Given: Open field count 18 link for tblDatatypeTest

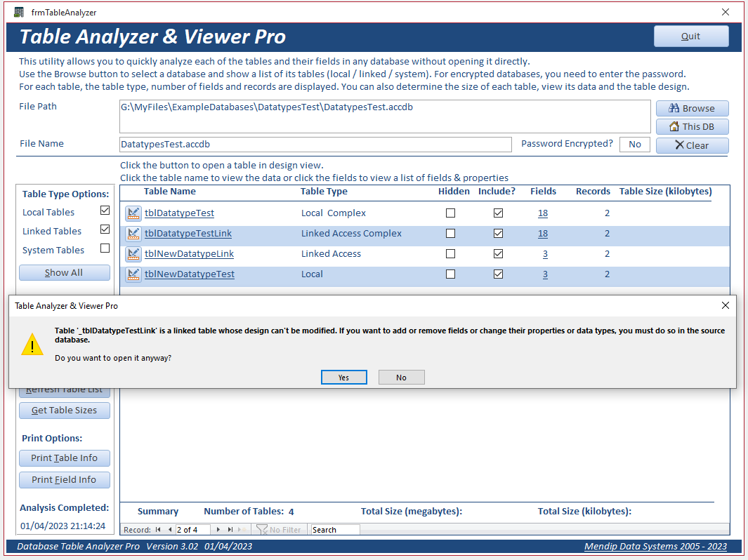Looking at the screenshot, I should [543, 213].
